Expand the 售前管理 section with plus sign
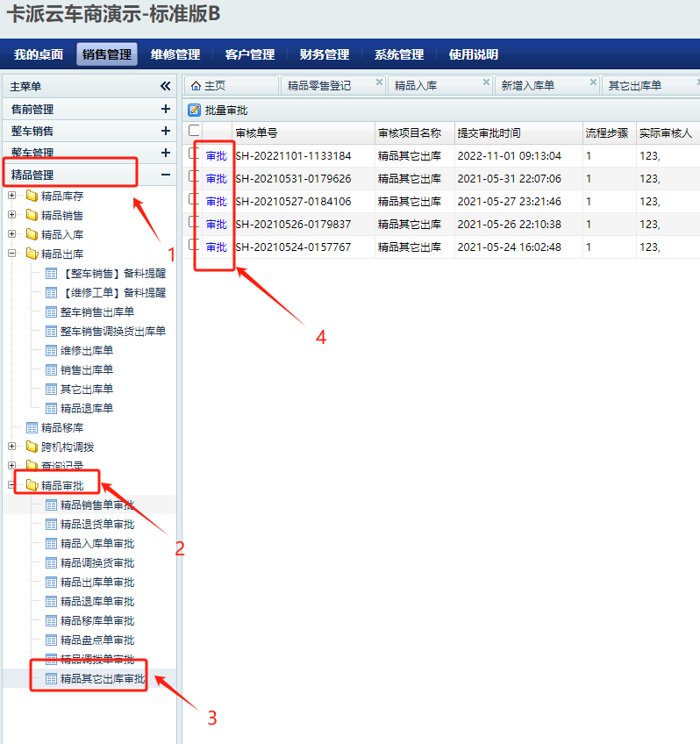The width and height of the screenshot is (700, 744). 165,110
